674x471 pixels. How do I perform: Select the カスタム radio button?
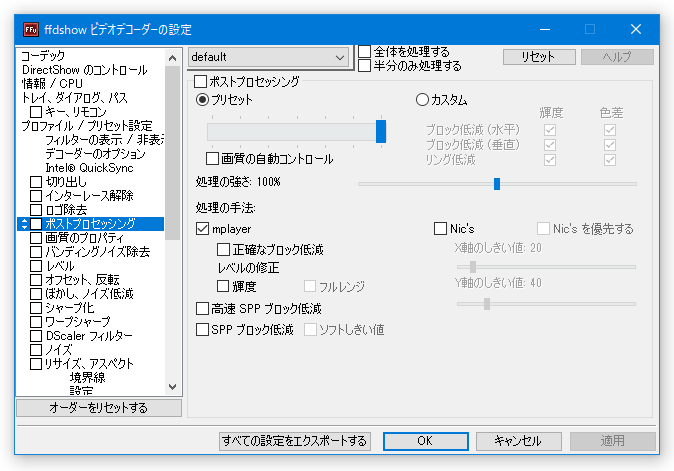[x=422, y=100]
